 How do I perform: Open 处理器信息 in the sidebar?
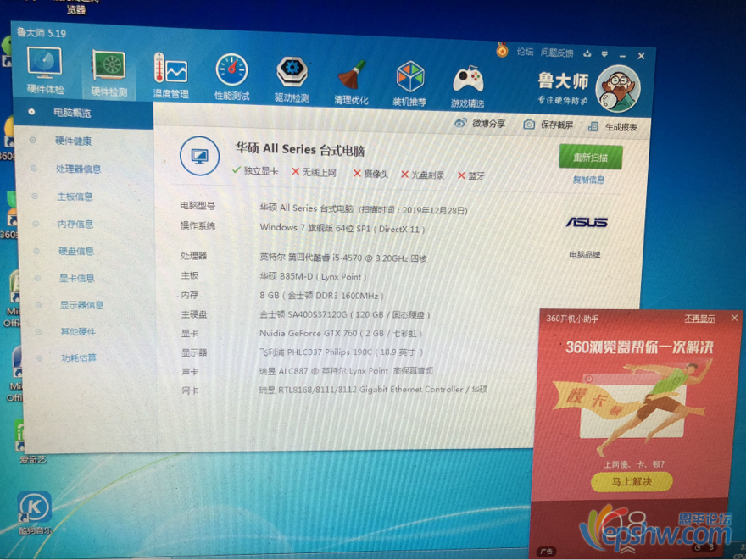(78, 169)
